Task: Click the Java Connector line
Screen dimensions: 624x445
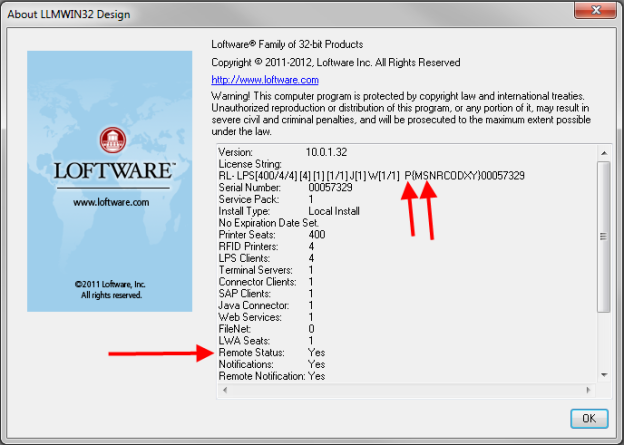Action: coord(266,305)
